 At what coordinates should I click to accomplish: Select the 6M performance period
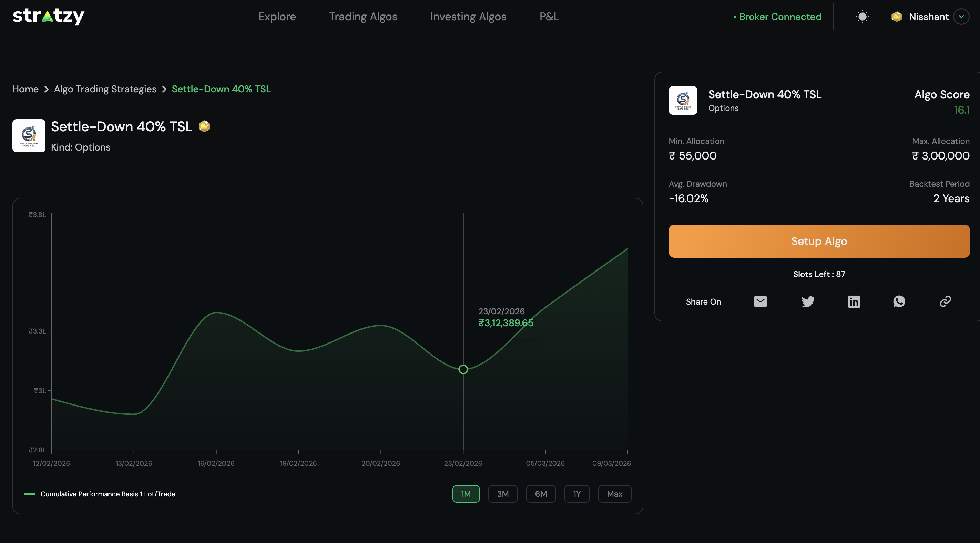pyautogui.click(x=541, y=493)
